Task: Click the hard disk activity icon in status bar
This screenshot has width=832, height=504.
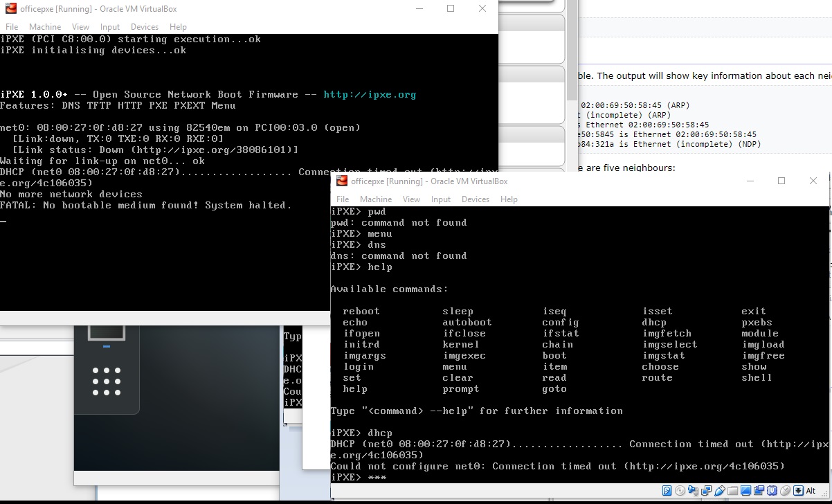Action: coord(667,491)
